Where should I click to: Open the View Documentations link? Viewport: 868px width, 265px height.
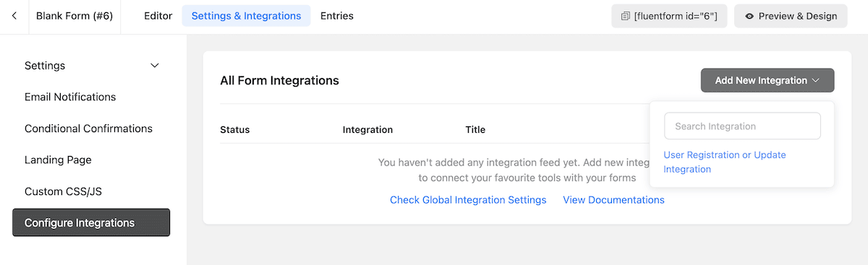pos(613,200)
